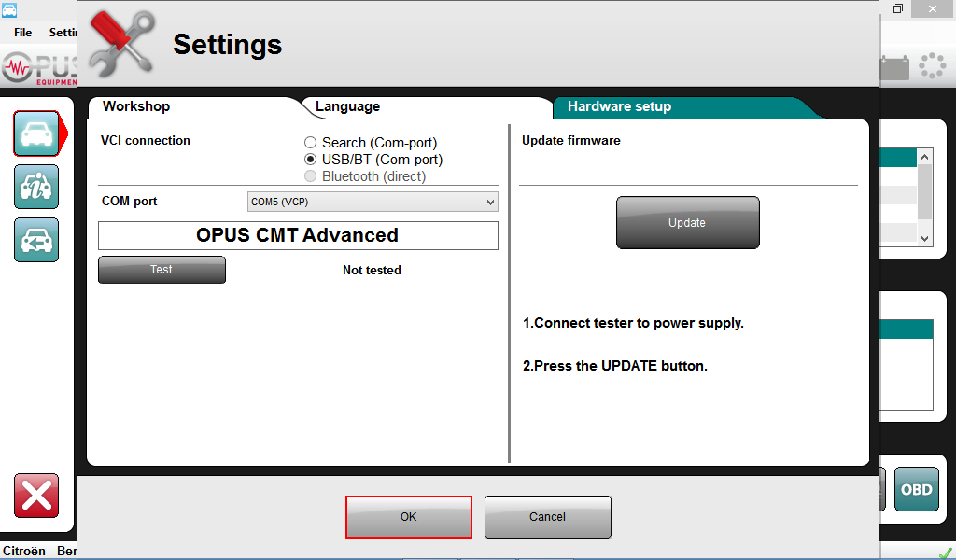Viewport: 956px width, 560px height.
Task: Click the Update firmware heading
Action: pyautogui.click(x=571, y=140)
